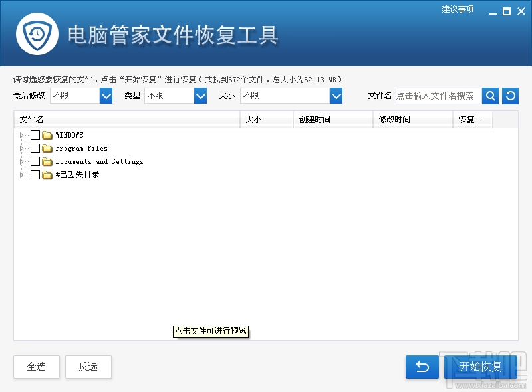Screen dimensions: 532x392
Task: Open the 建议事项 link
Action: point(458,9)
